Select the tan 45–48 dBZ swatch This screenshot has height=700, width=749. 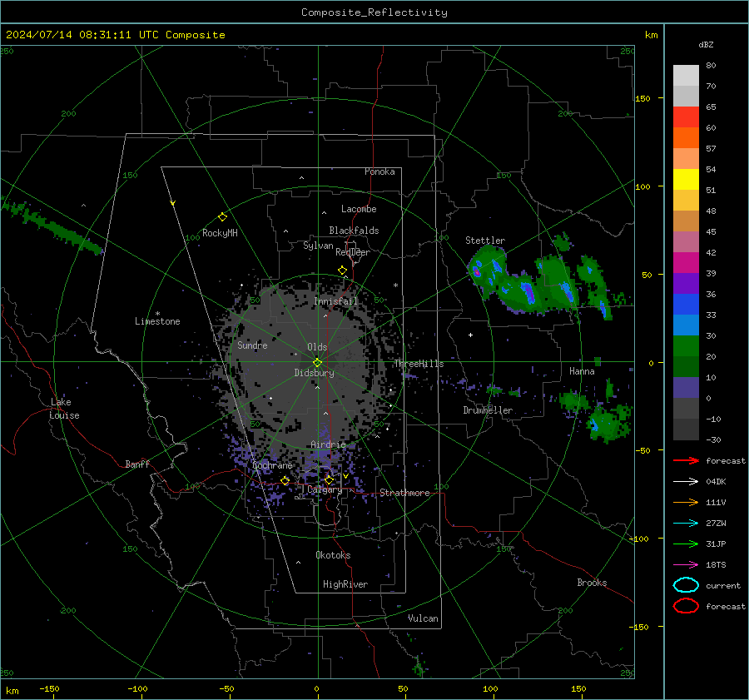(686, 221)
